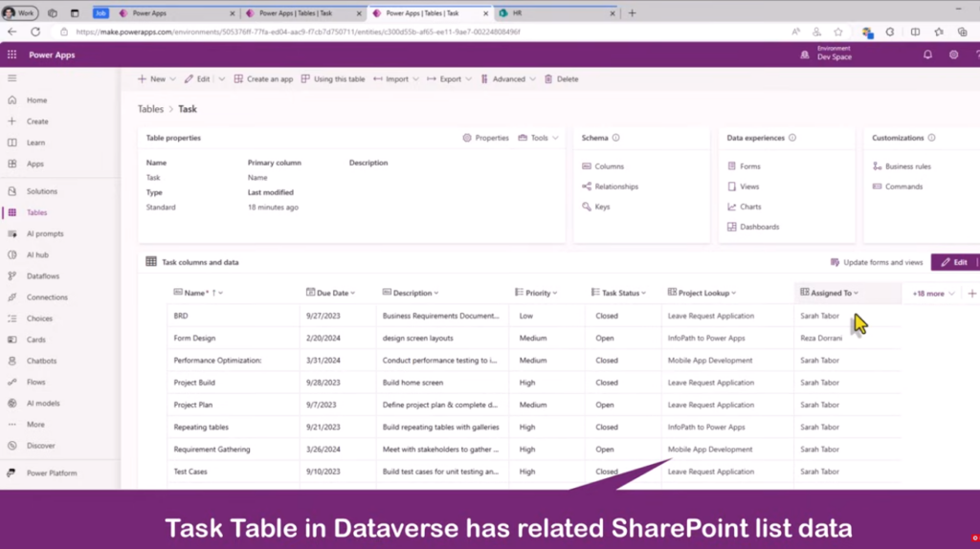Go to Tables breadcrumb link
The width and height of the screenshot is (980, 549).
click(150, 109)
